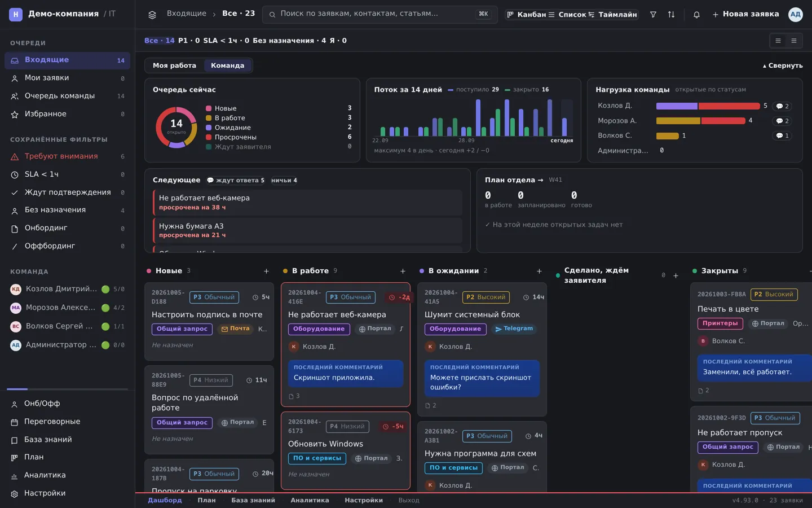Open Дашборд tab in the footer bar
Screen dimensions: 812x508
(165, 500)
